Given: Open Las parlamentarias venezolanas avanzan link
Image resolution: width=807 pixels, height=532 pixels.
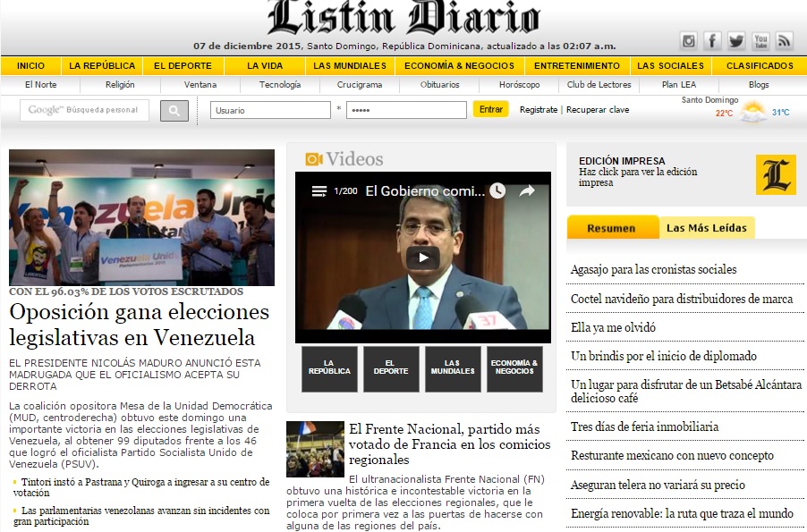Looking at the screenshot, I should point(141,516).
